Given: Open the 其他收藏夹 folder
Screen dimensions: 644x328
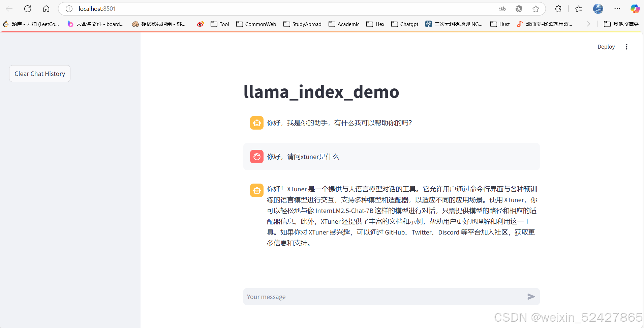Looking at the screenshot, I should pos(621,24).
